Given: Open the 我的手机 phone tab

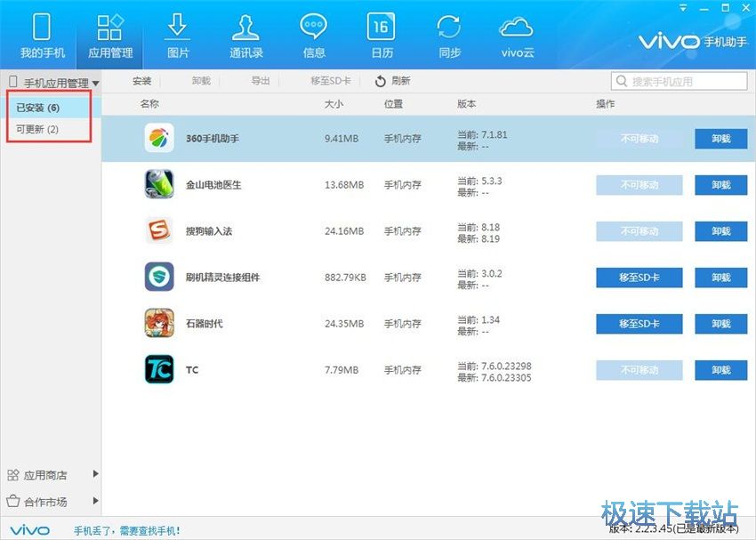Looking at the screenshot, I should (42, 36).
